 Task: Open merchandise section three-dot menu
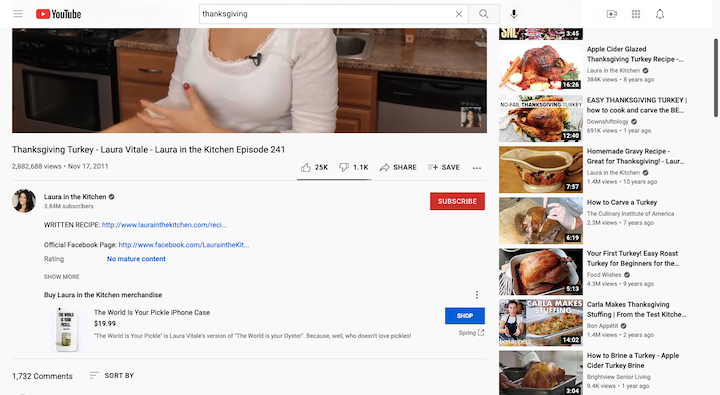pos(477,294)
